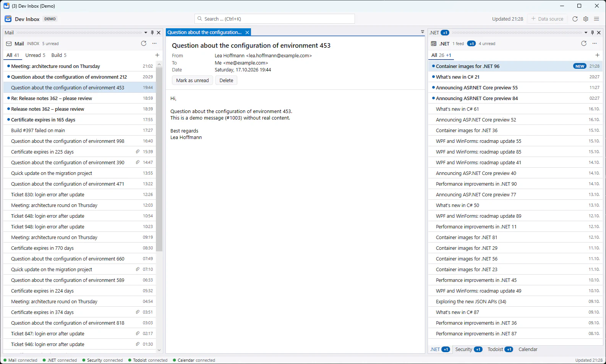Viewport: 606px width, 364px height.
Task: Pin the .NET panel
Action: [593, 32]
